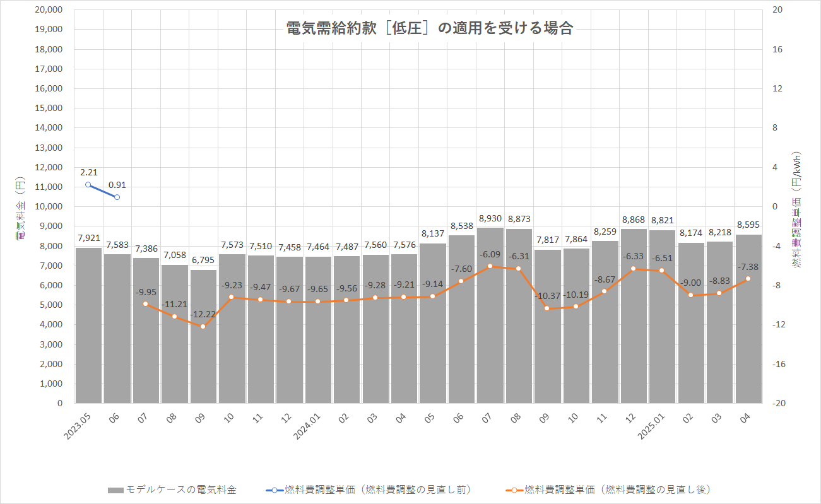This screenshot has width=821, height=504.
Task: Click the orange line label -7.38
Action: point(748,267)
